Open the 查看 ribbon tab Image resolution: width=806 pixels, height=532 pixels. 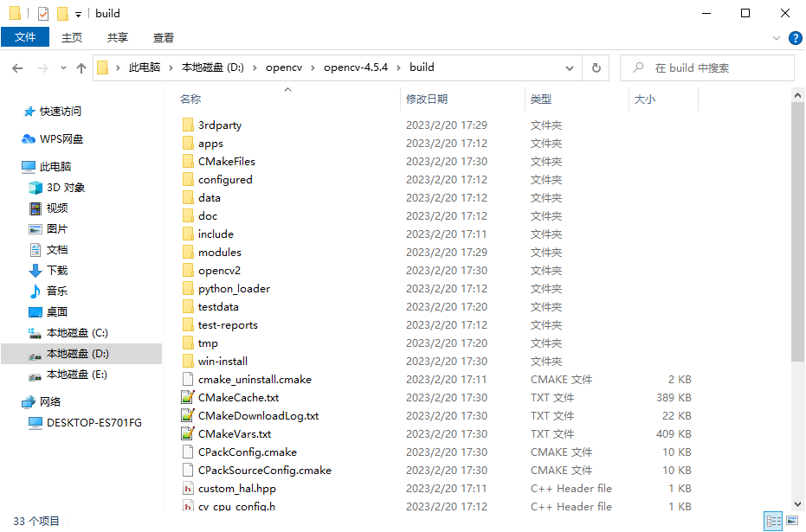(x=164, y=37)
